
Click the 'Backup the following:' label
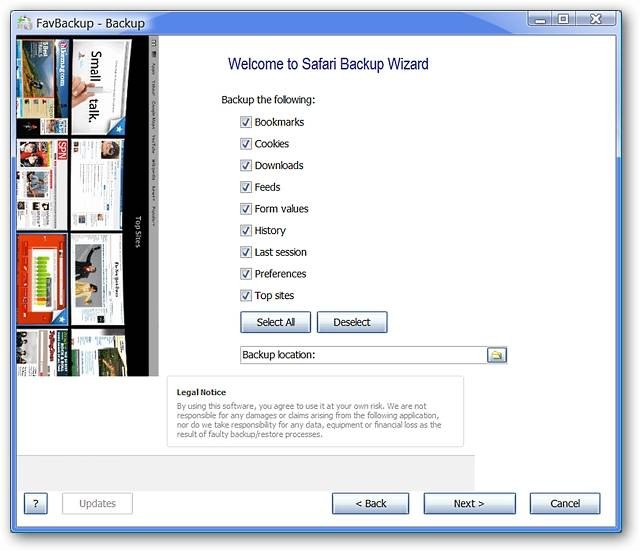click(x=268, y=100)
